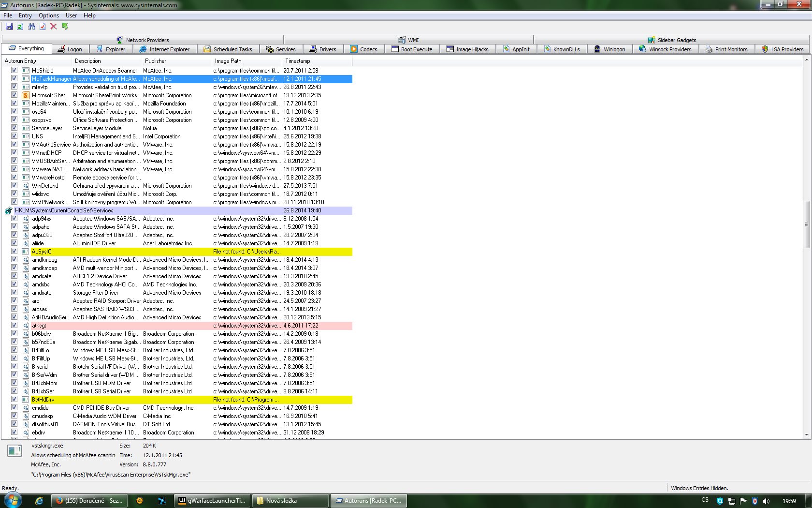
Task: Switch to the Network Providers tab
Action: [143, 40]
